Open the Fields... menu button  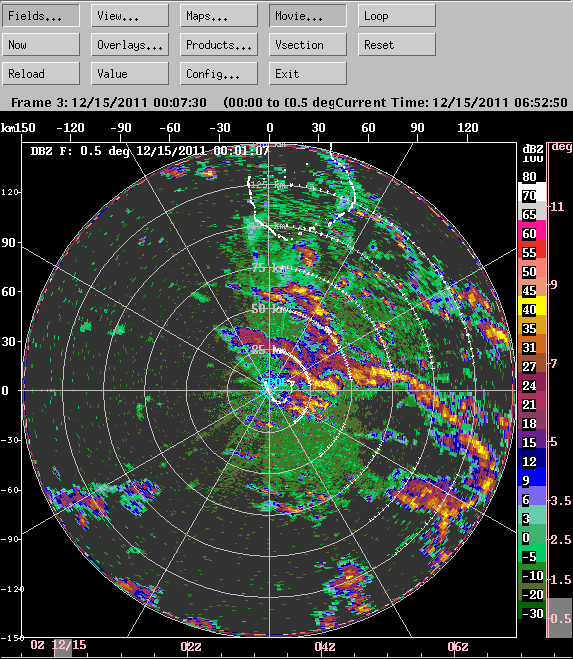(x=41, y=16)
